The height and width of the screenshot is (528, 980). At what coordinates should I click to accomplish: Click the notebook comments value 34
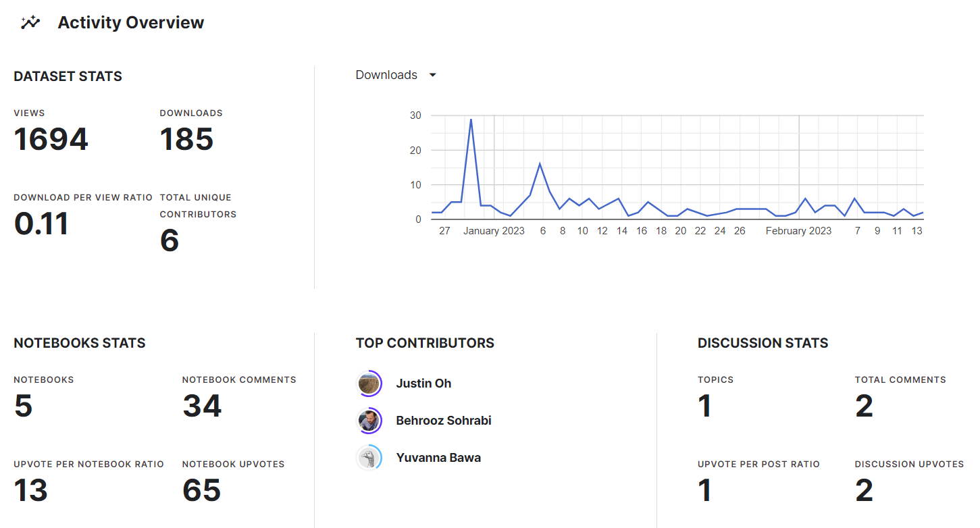tap(202, 406)
